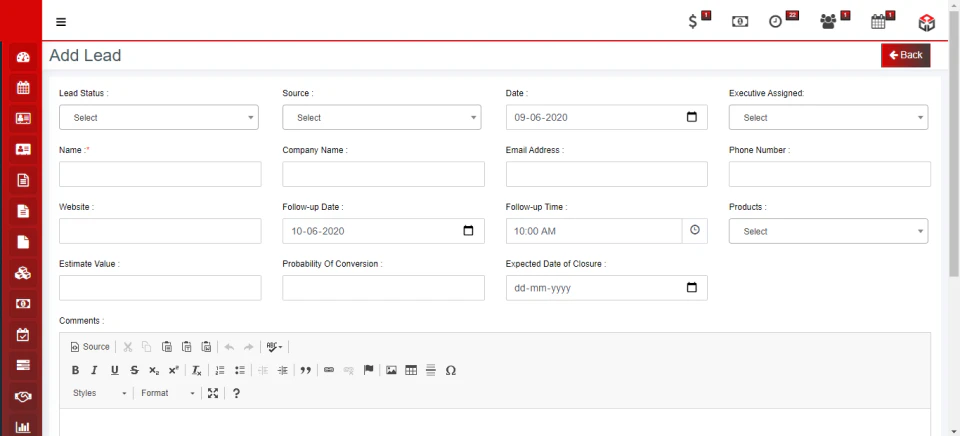This screenshot has height=436, width=960.
Task: Insert a bulleted list
Action: [240, 370]
